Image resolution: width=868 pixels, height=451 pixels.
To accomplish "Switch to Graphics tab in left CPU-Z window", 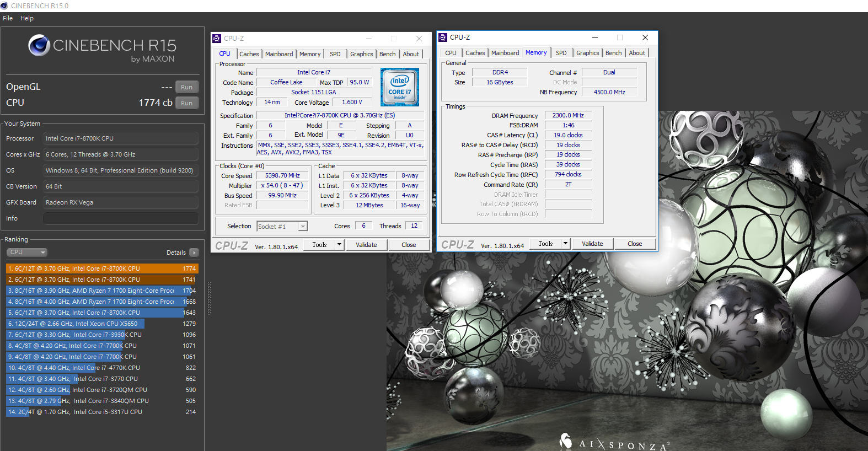I will point(362,54).
